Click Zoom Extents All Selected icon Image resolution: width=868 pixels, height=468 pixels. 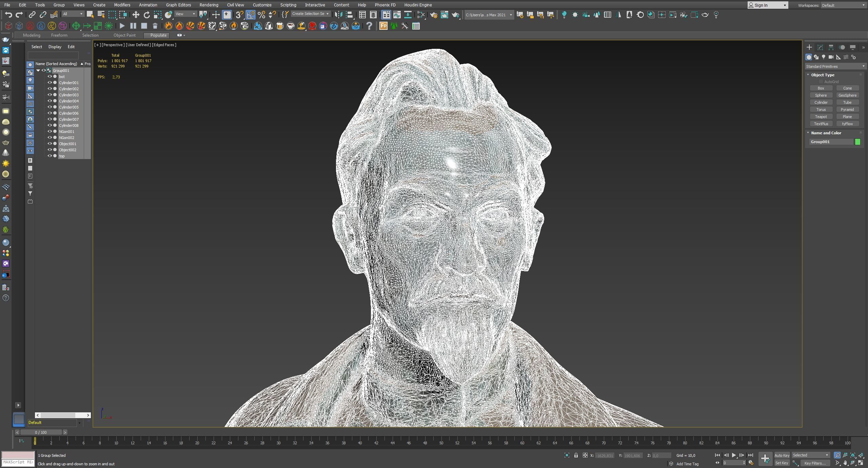pos(861,455)
